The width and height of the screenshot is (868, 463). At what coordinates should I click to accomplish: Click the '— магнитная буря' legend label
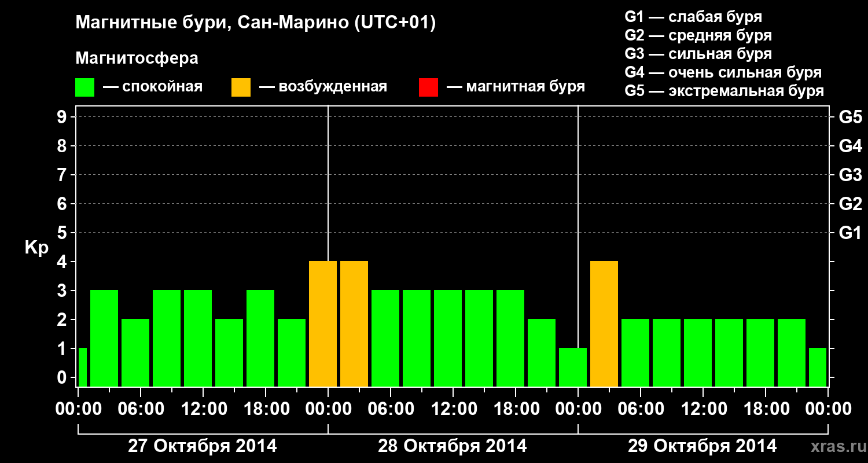point(516,87)
